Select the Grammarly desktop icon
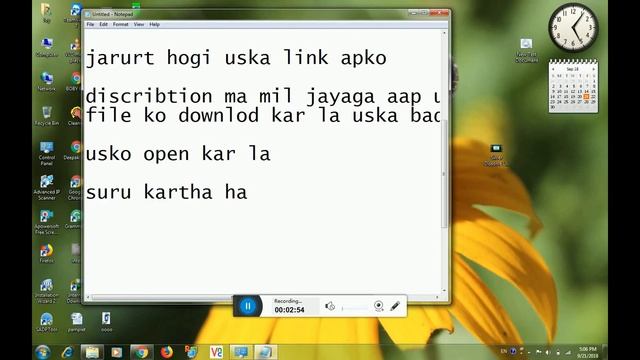This screenshot has height=360, width=640. (74, 219)
